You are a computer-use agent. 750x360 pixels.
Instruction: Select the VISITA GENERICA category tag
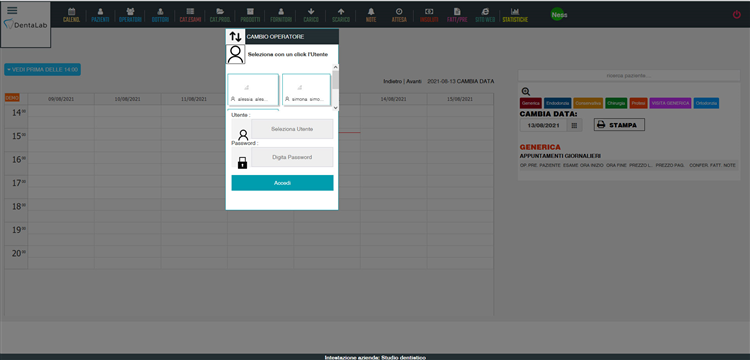(x=671, y=103)
